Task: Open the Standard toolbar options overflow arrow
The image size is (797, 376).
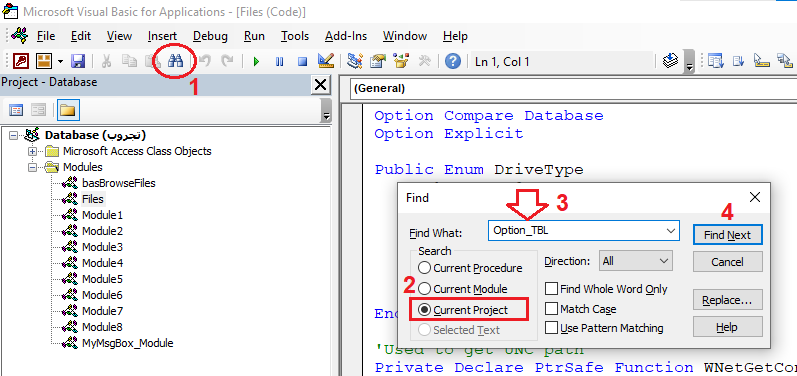Action: click(689, 61)
